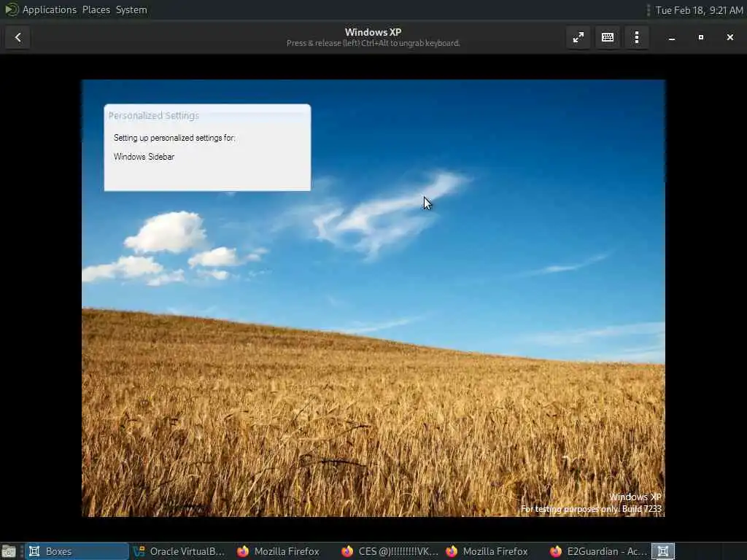Switch to Oracle VirtualBox taskbar window
Image resolution: width=747 pixels, height=560 pixels.
tap(179, 551)
